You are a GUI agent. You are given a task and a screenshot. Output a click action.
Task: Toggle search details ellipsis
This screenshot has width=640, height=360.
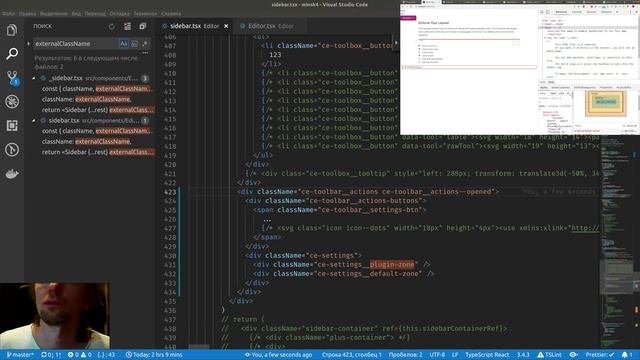(145, 53)
